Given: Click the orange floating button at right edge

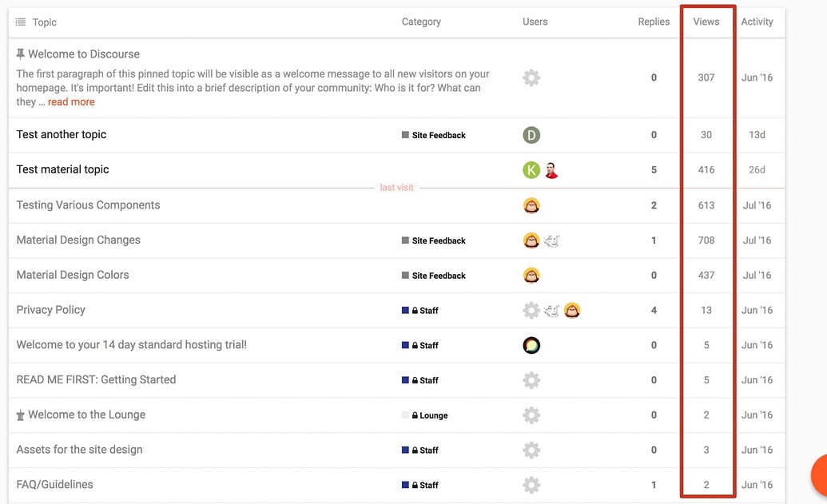Looking at the screenshot, I should (x=820, y=476).
